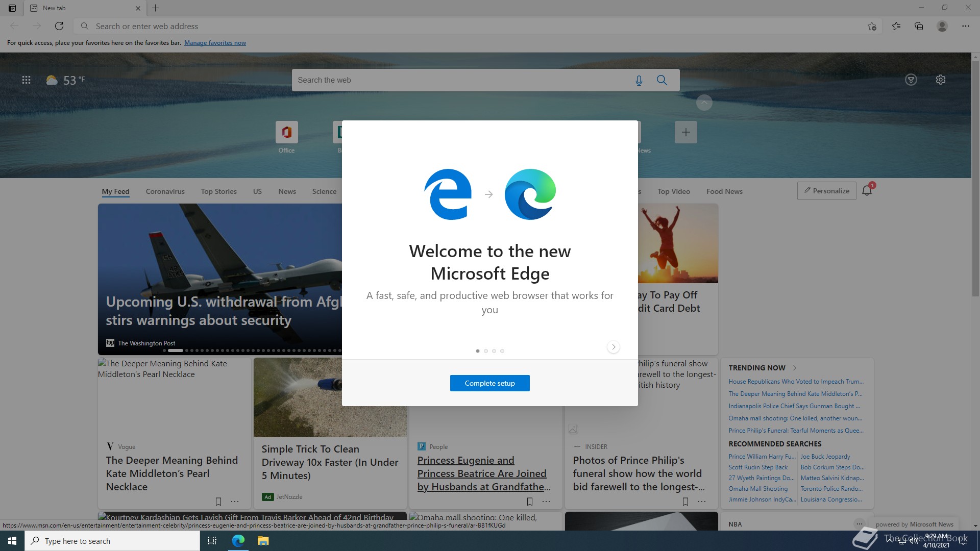Add a quick link site with plus tile

coord(685,132)
